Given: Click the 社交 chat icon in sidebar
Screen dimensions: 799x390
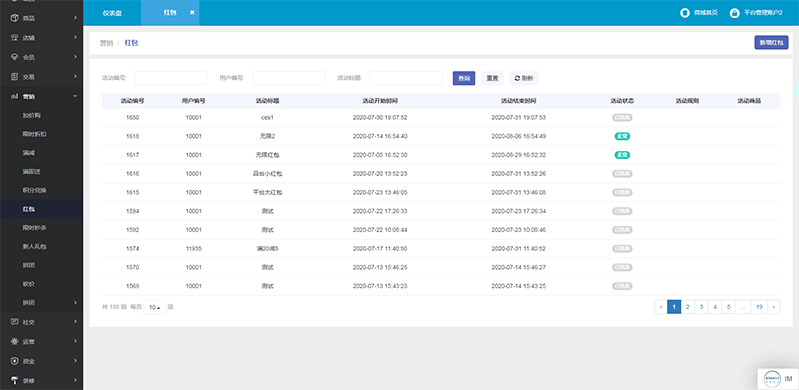Looking at the screenshot, I should click(15, 322).
